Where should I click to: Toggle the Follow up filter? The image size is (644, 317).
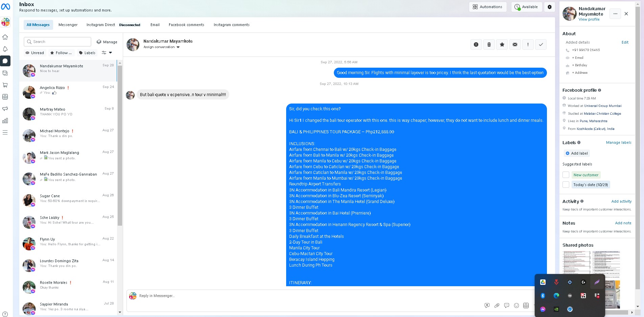pyautogui.click(x=61, y=53)
